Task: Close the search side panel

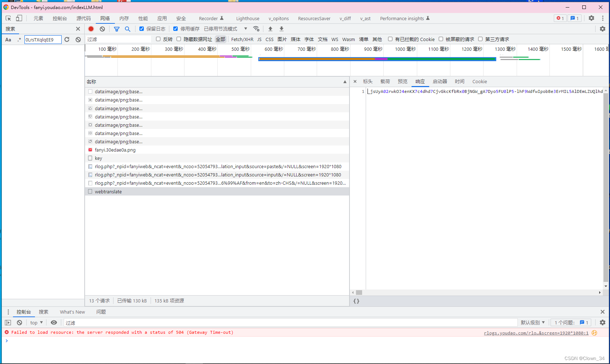Action: tap(78, 29)
